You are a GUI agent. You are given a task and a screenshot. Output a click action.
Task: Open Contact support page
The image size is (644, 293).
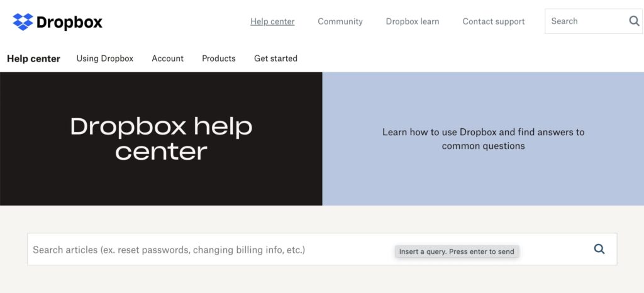(494, 21)
